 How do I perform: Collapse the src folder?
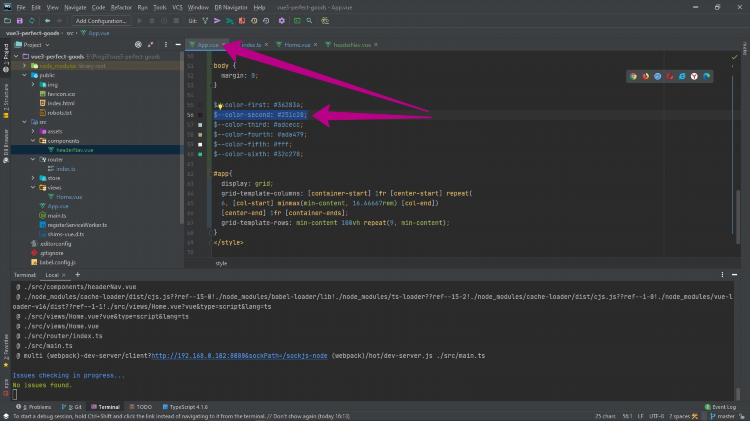pos(24,122)
